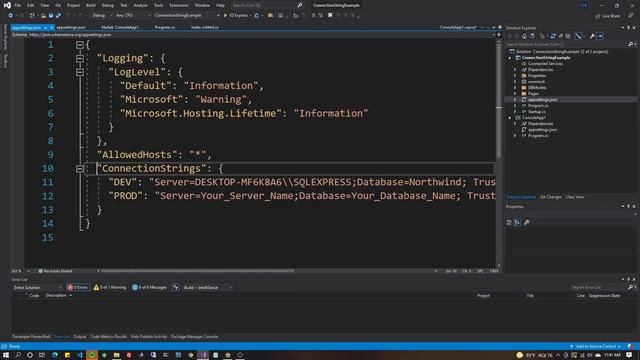Viewport: 640px width, 360px height.
Task: Click the Sync with Active Document icon
Action: tap(553, 36)
